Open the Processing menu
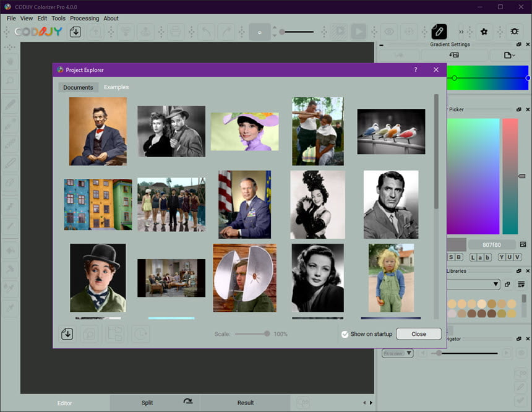532x412 pixels. [85, 19]
